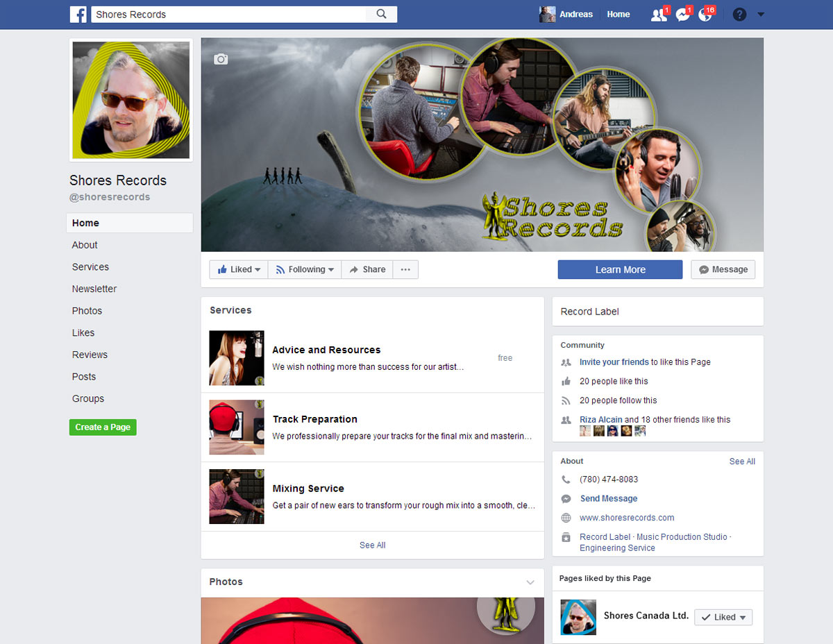Open Posts in the page sidebar

click(84, 377)
